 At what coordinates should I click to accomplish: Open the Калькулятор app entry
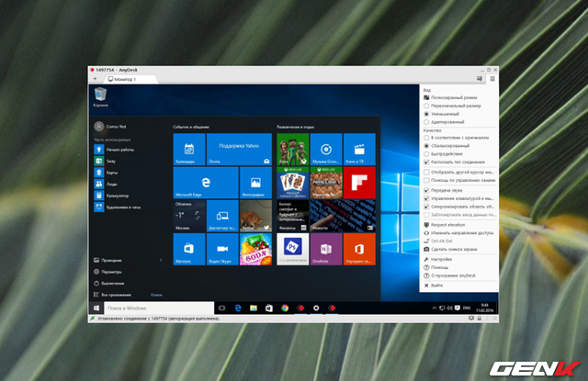click(111, 196)
